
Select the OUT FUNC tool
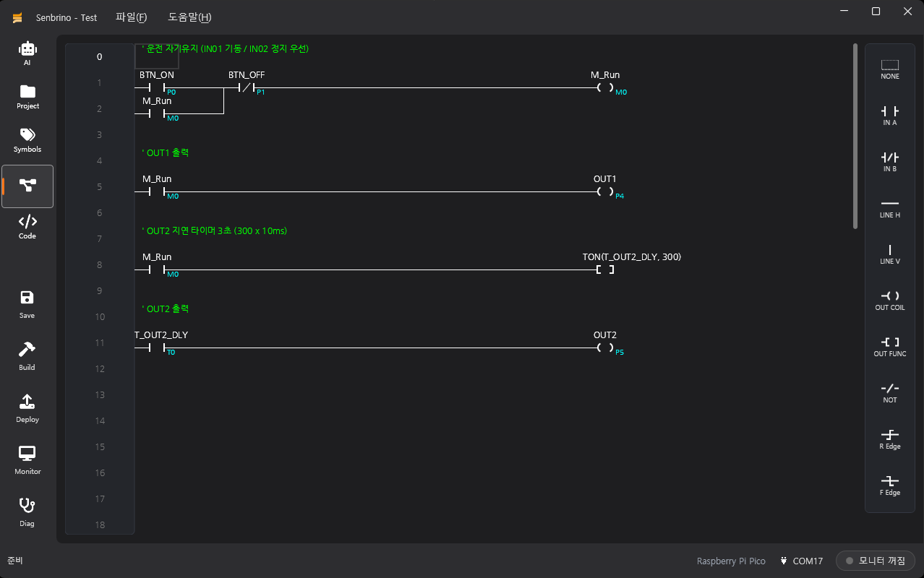[890, 348]
